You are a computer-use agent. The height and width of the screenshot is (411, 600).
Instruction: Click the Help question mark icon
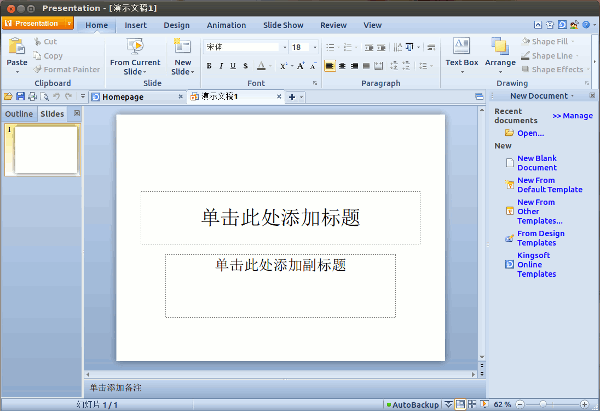click(x=586, y=25)
